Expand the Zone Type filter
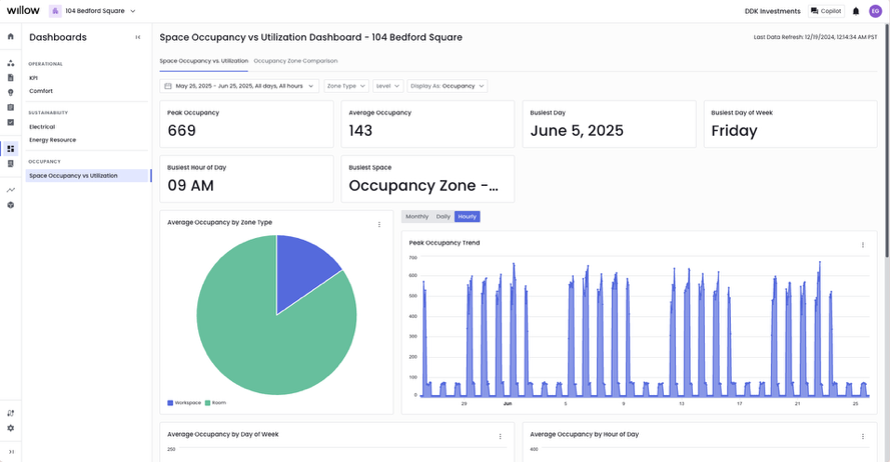Screen dimensions: 895x467 coord(346,86)
